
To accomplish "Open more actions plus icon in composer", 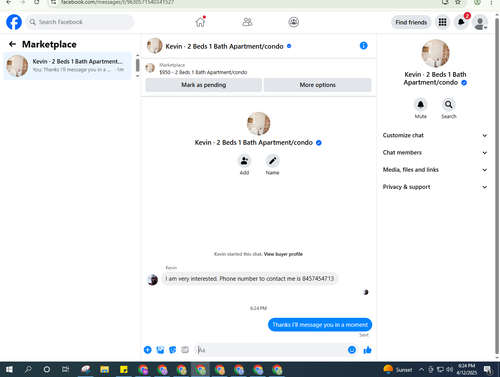I will click(147, 350).
